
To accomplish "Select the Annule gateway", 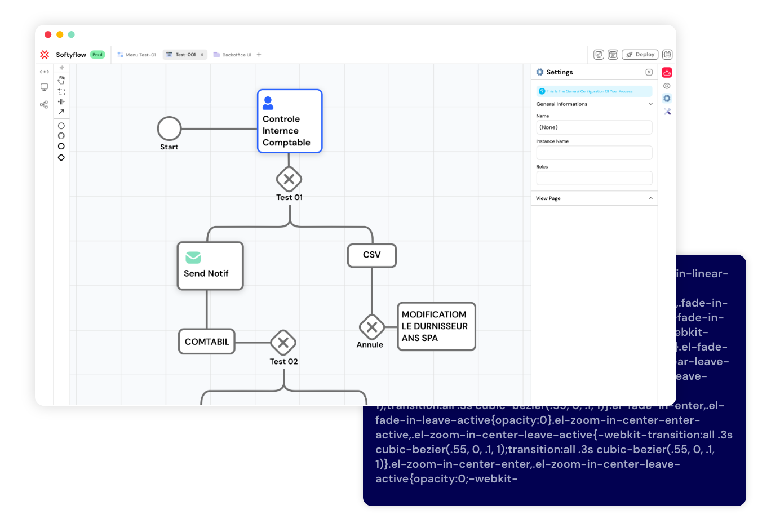I will [x=372, y=327].
